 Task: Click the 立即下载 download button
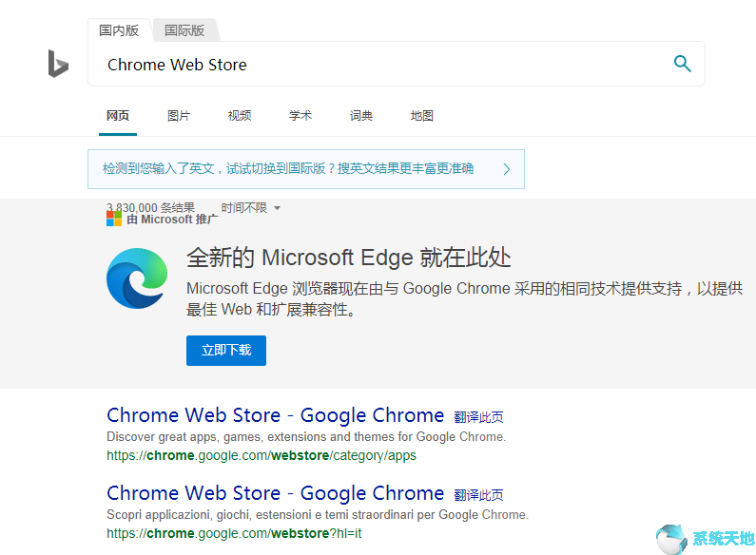tap(226, 351)
